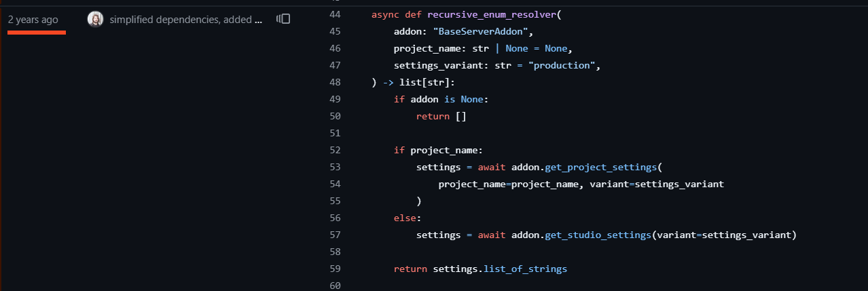Select line number 52
Screen dimensions: 868x291
click(x=334, y=150)
